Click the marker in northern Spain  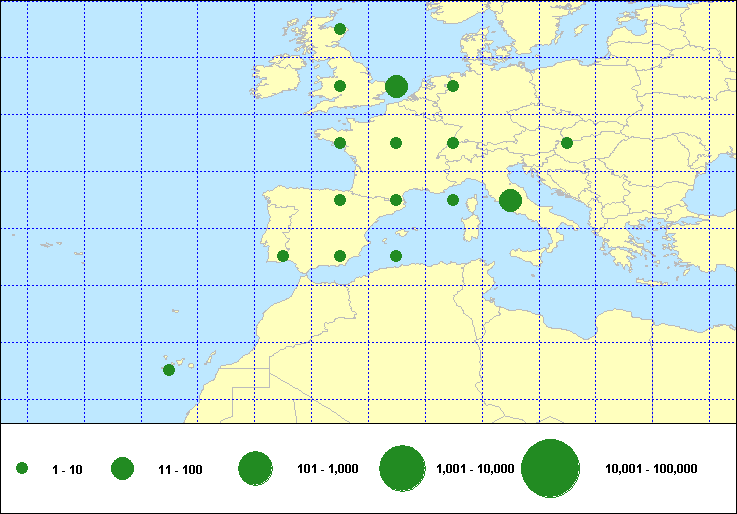340,200
